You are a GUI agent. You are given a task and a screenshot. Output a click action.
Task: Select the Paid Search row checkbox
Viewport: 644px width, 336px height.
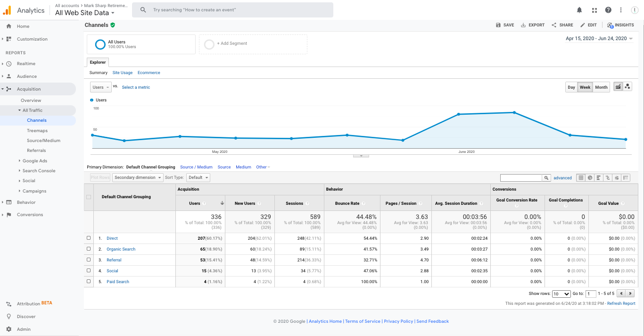pos(89,282)
